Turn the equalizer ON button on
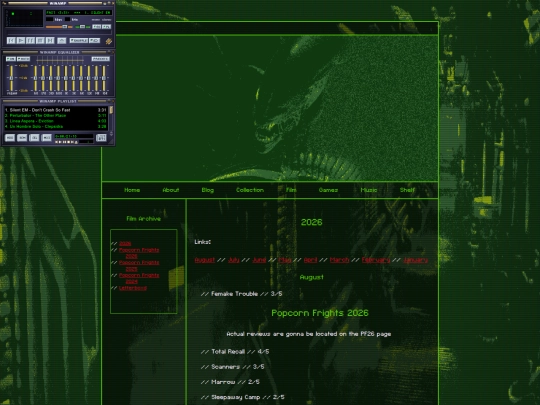 pos(11,59)
